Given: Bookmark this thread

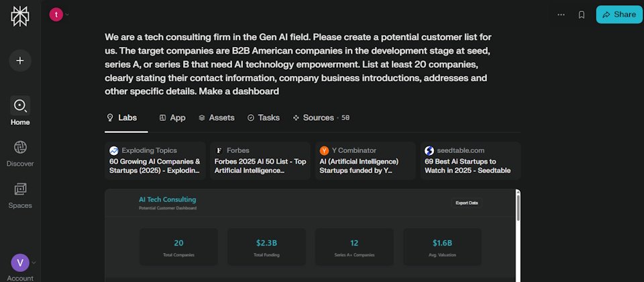Looking at the screenshot, I should click(581, 15).
